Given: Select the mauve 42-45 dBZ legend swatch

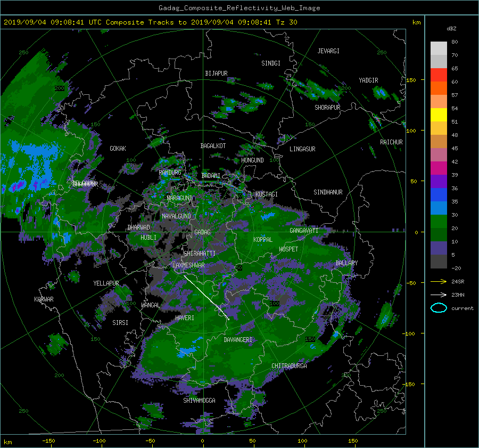Looking at the screenshot, I should (x=439, y=155).
